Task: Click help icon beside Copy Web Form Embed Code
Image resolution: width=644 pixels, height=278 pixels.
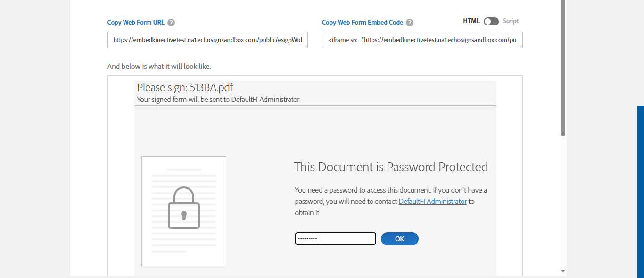Action: point(410,23)
